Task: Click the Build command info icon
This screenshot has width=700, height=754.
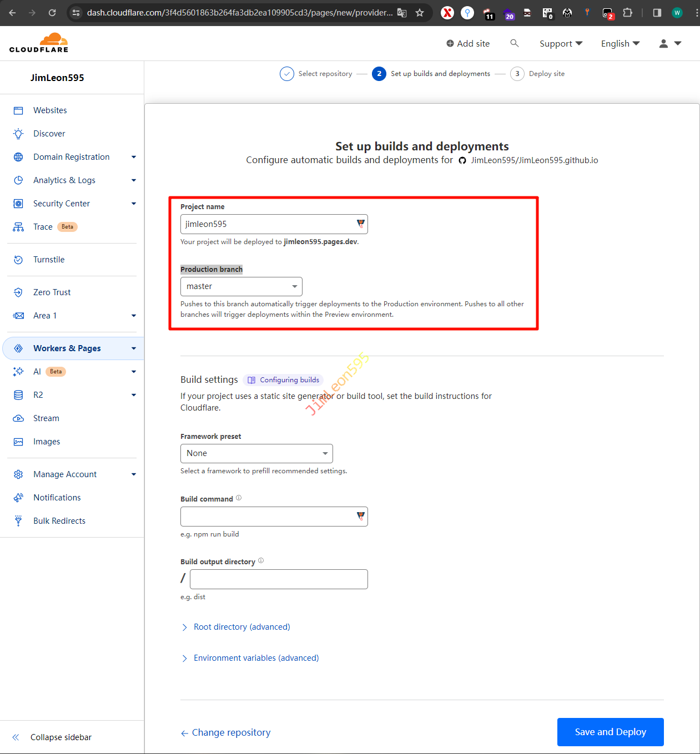Action: click(239, 498)
